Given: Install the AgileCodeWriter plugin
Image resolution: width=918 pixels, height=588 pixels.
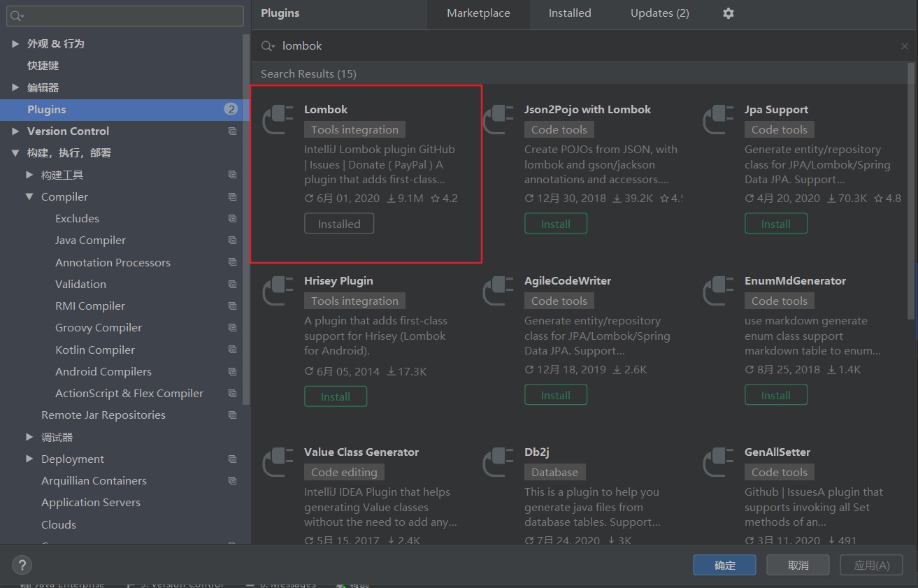Looking at the screenshot, I should [556, 395].
